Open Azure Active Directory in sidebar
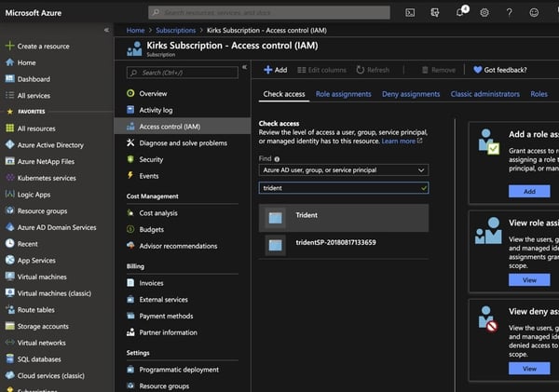The image size is (559, 392). tap(49, 145)
